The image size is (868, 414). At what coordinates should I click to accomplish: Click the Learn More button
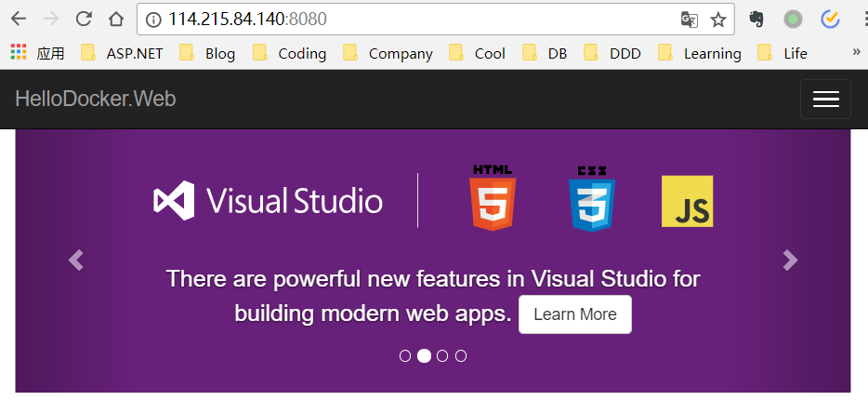(x=575, y=314)
